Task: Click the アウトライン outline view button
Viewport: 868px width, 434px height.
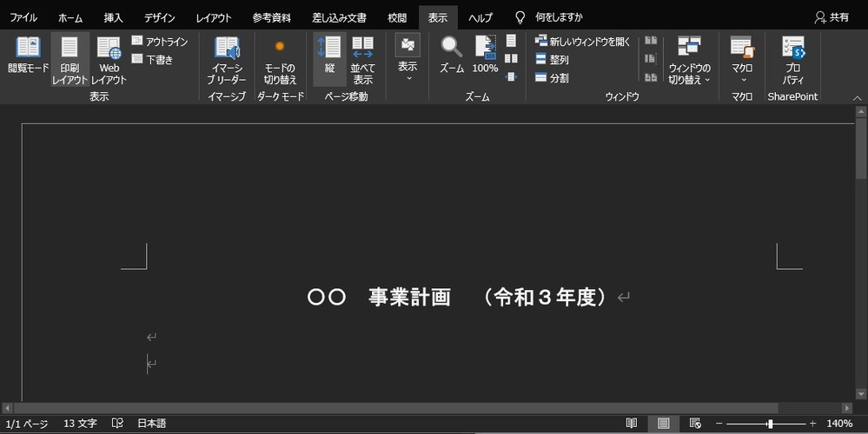Action: pos(159,42)
